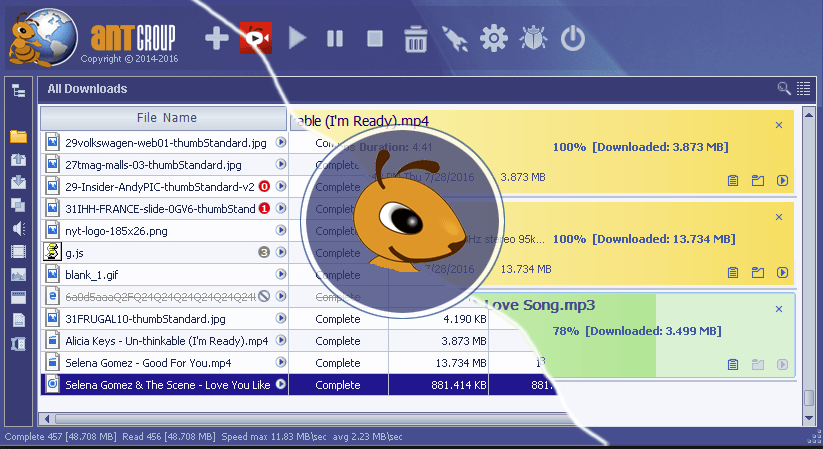Open settings with the gear icon
This screenshot has width=823, height=449.
coord(494,38)
